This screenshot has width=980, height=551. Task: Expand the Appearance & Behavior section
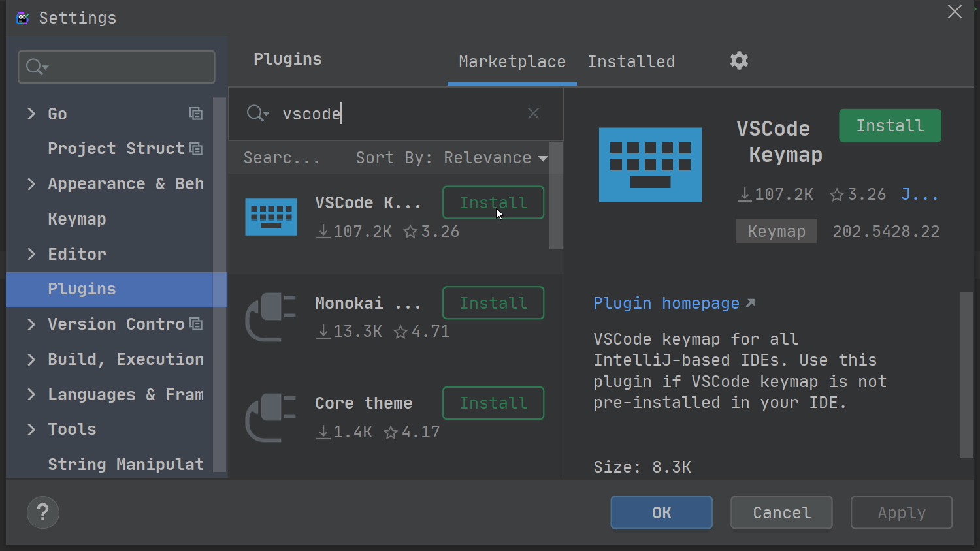point(31,183)
